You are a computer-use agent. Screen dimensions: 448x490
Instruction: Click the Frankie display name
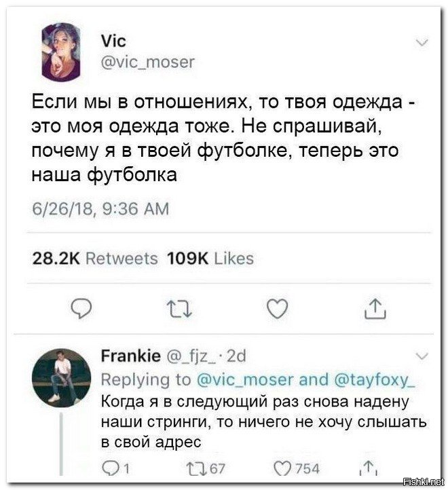130,356
